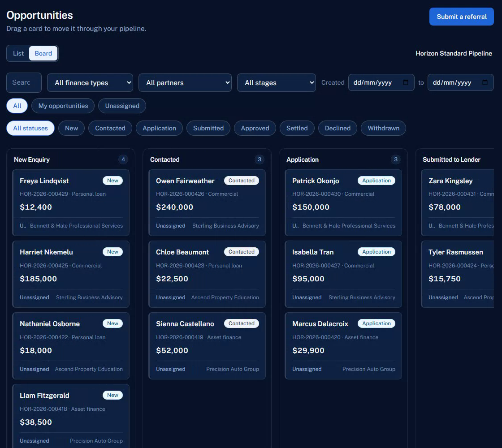Filter by Submitted status chip
This screenshot has height=448, width=502.
(x=208, y=128)
